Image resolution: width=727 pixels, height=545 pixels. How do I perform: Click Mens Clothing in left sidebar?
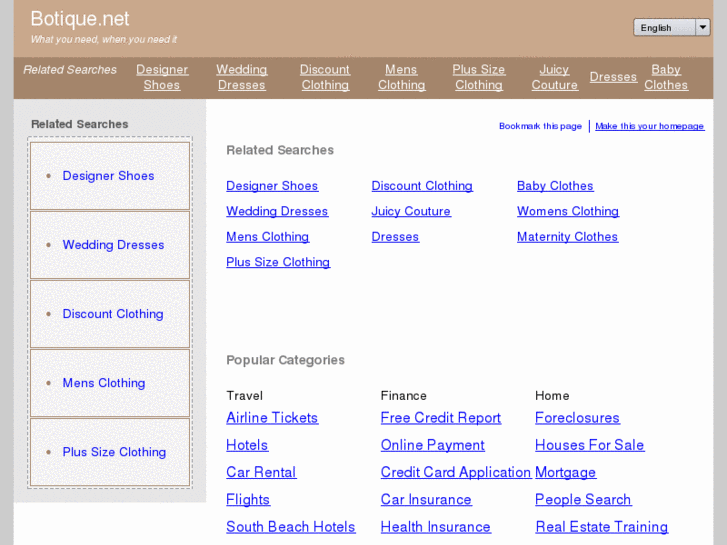(104, 383)
